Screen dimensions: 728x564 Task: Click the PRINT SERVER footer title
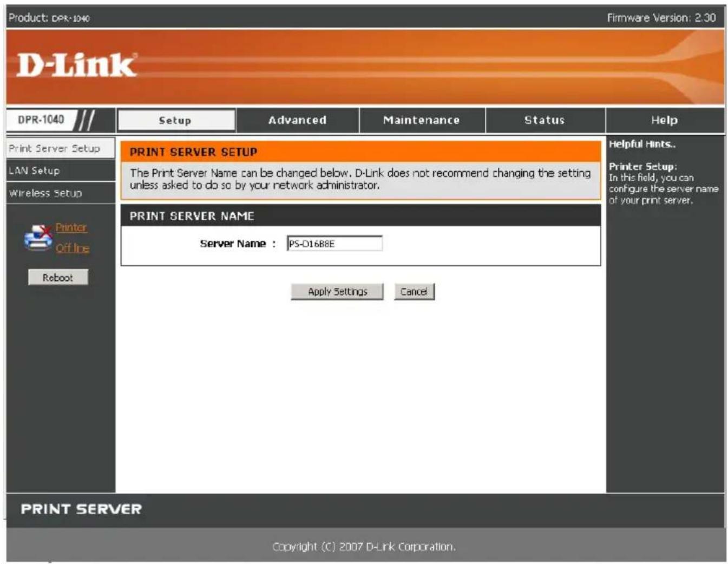pos(81,509)
